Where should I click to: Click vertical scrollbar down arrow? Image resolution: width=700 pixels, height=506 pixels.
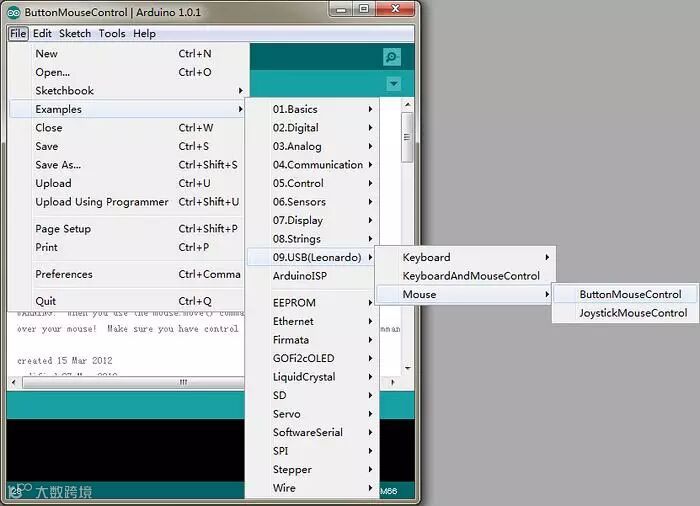407,368
